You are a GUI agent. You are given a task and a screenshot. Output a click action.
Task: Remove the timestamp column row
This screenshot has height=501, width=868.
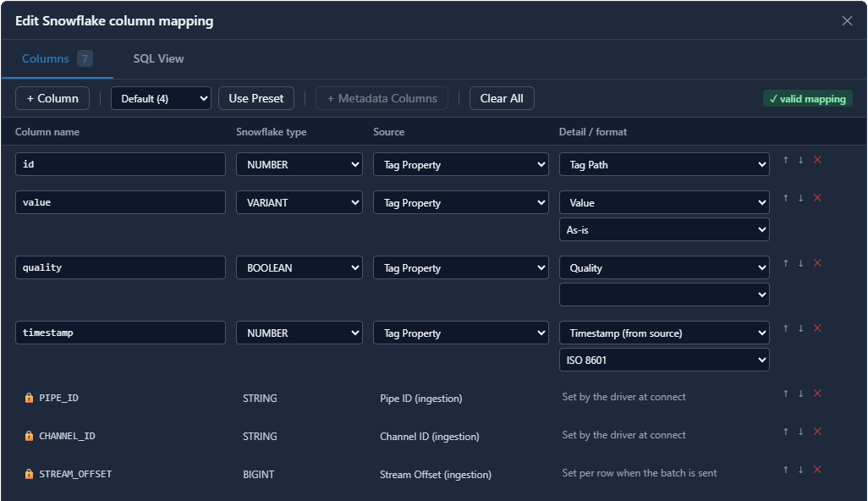click(x=817, y=328)
